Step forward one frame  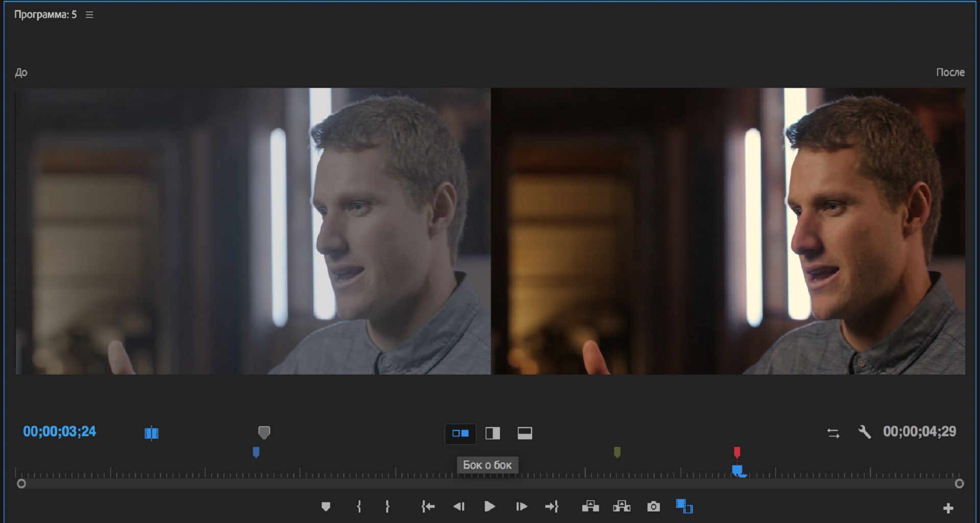[x=521, y=507]
